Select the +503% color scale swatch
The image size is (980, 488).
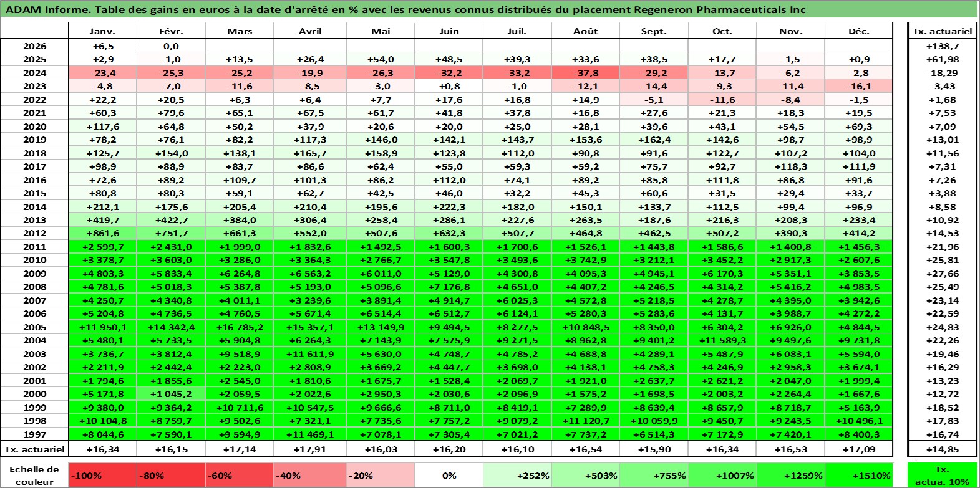pos(585,475)
